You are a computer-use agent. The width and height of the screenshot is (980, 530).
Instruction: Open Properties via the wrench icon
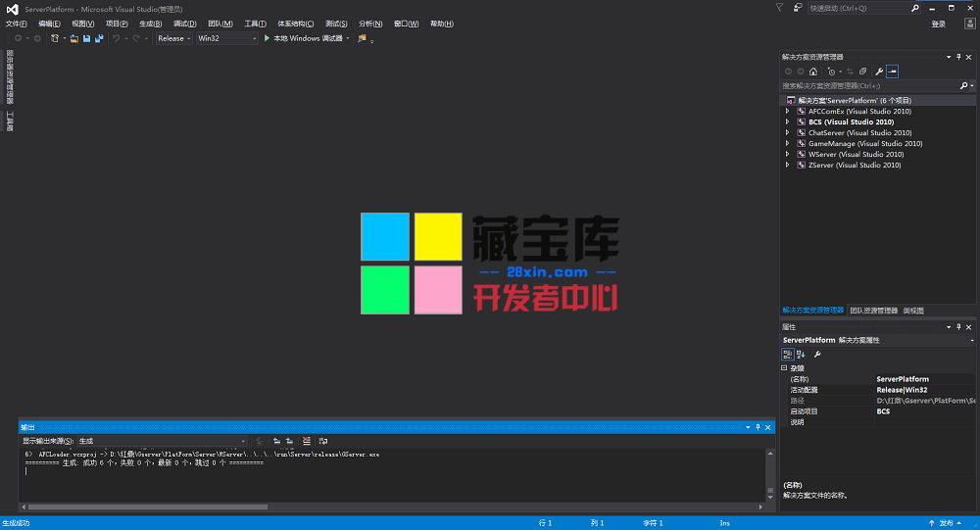click(x=879, y=72)
